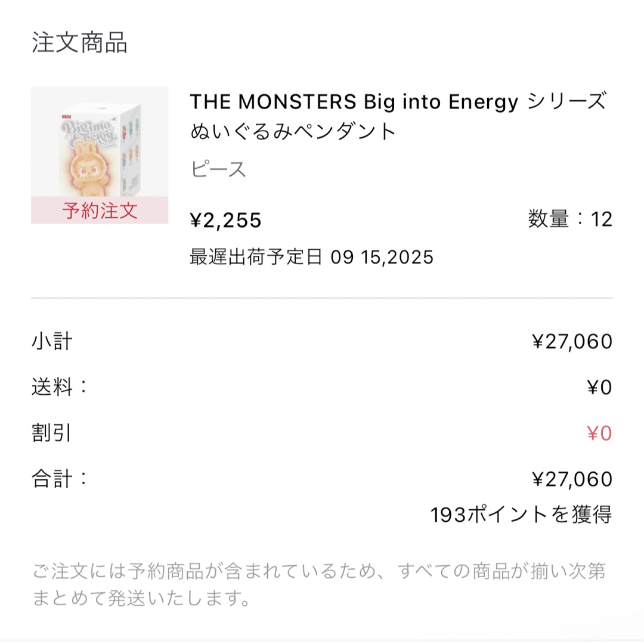Tap the red 予約注文 pre-order badge
Screen dimensions: 644x644
tap(100, 210)
